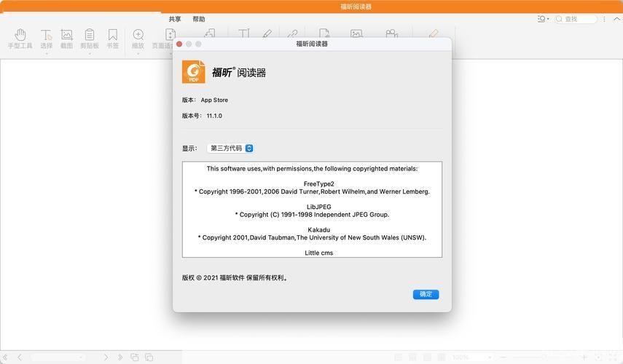Close the About Foxit Reader dialog

pyautogui.click(x=179, y=44)
